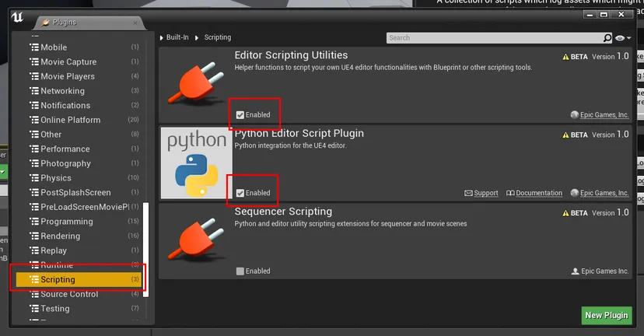Viewport: 644px width, 336px height.
Task: Click the list icon beside Mobile
Action: [34, 47]
